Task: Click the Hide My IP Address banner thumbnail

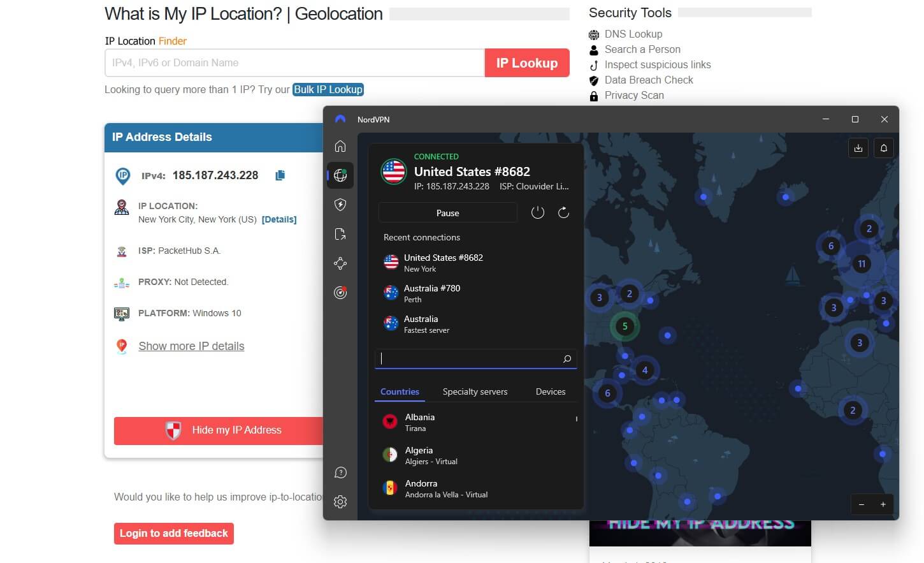Action: point(700,533)
